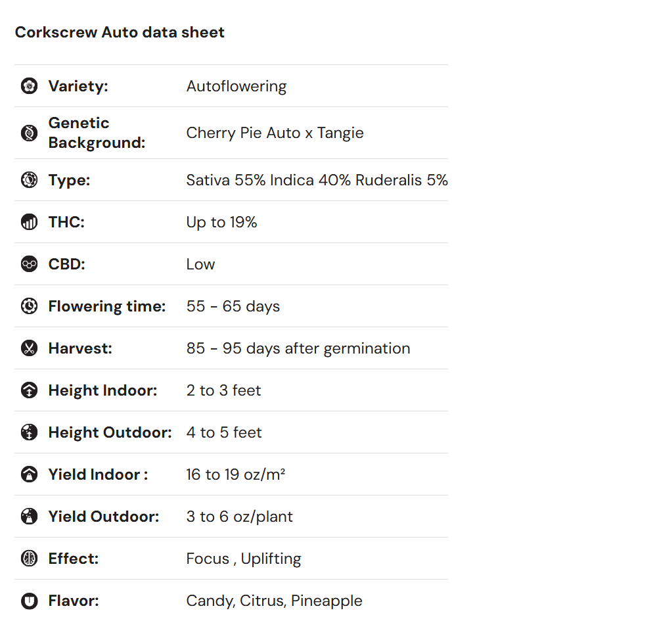The width and height of the screenshot is (655, 644).
Task: Click the Focus, Uplifting effect text
Action: [243, 559]
